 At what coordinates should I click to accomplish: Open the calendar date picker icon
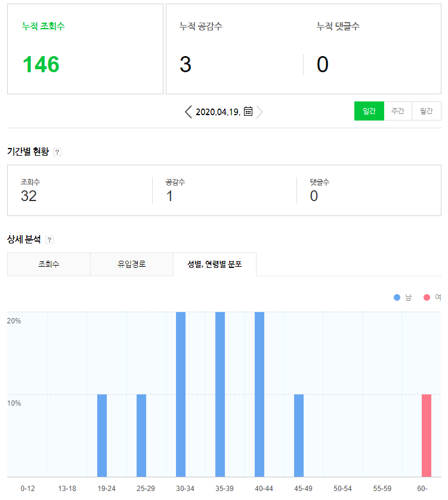point(248,111)
